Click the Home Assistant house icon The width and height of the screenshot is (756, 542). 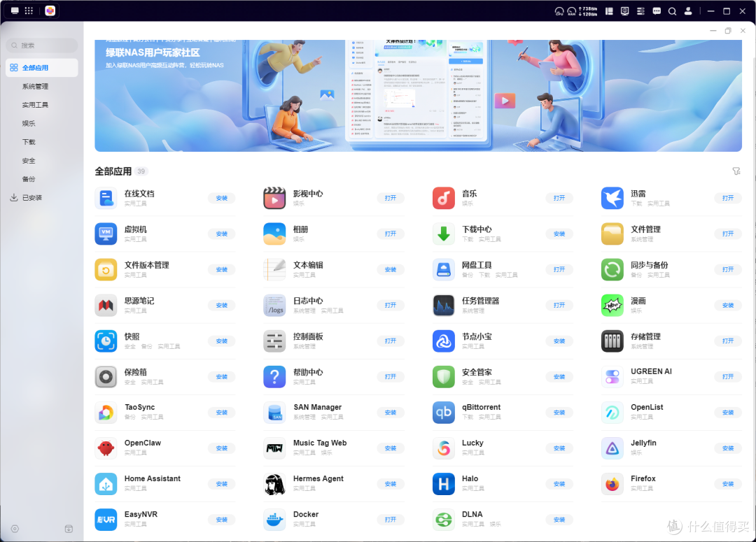click(x=106, y=484)
